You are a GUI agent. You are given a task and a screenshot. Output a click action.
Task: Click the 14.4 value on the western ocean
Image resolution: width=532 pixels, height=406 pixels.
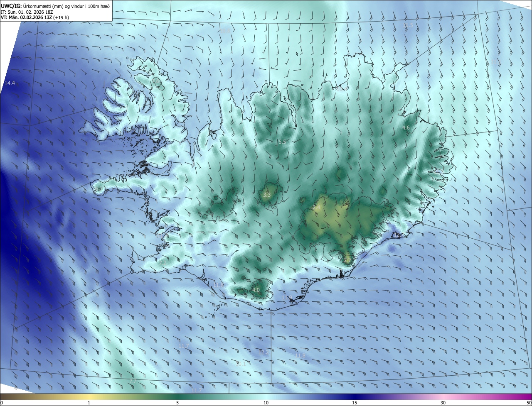click(10, 83)
